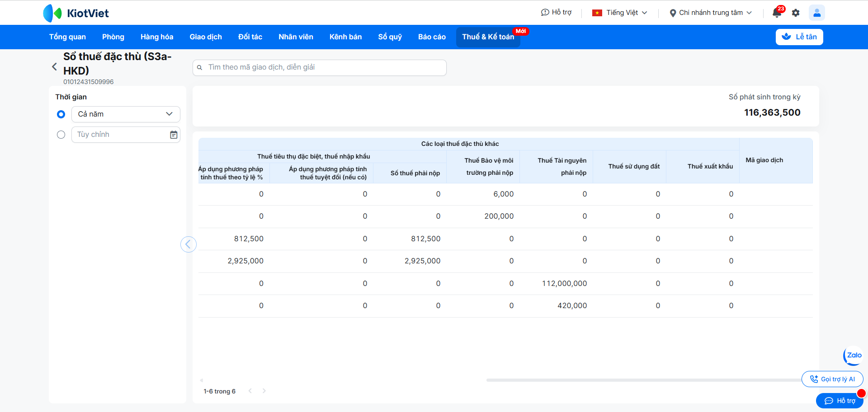This screenshot has width=868, height=412.
Task: Open the calendar icon in Tùy chỉnh field
Action: coord(174,135)
